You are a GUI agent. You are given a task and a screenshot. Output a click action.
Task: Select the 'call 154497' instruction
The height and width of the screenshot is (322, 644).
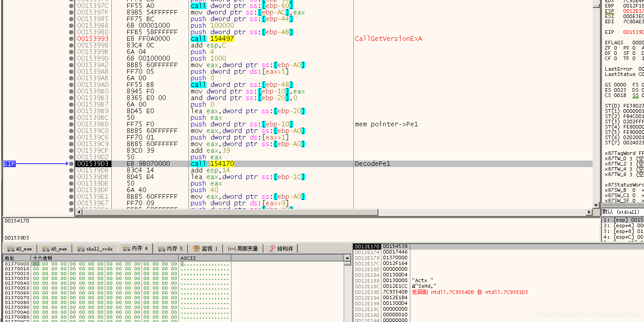(212, 39)
